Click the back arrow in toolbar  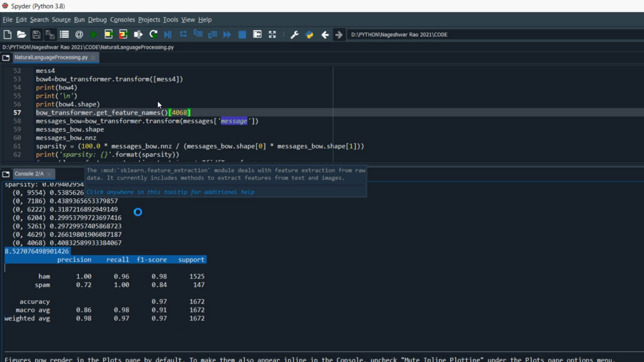coord(325,35)
